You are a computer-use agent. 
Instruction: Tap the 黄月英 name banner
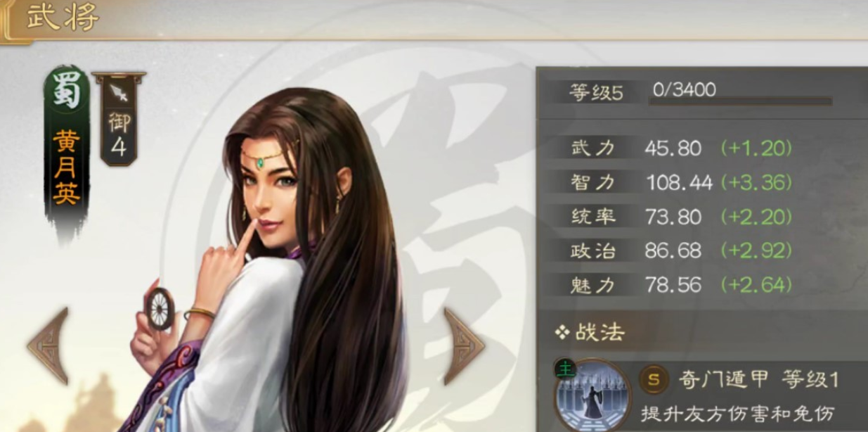(67, 167)
